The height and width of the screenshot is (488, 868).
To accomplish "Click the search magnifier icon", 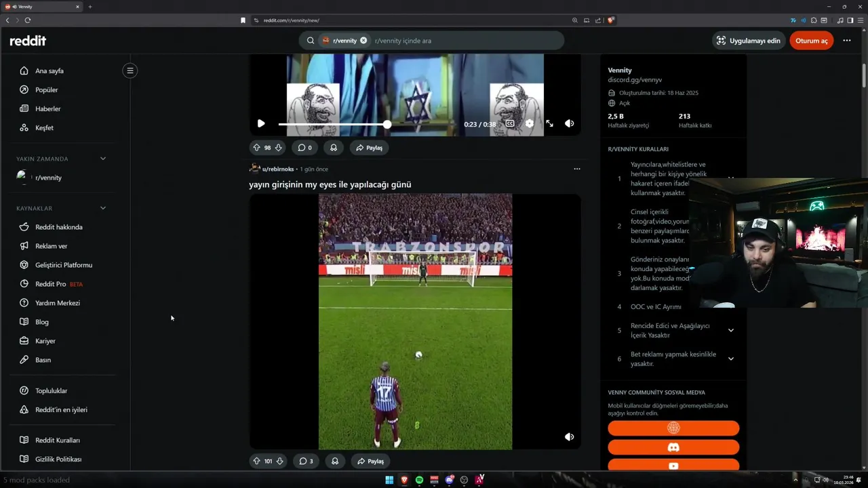I will coord(311,41).
